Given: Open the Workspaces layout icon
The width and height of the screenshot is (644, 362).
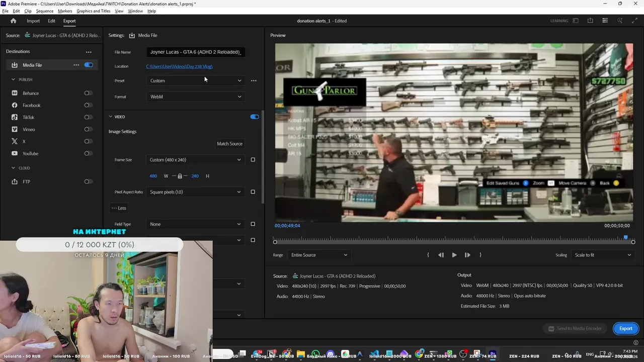Looking at the screenshot, I should coord(576,21).
